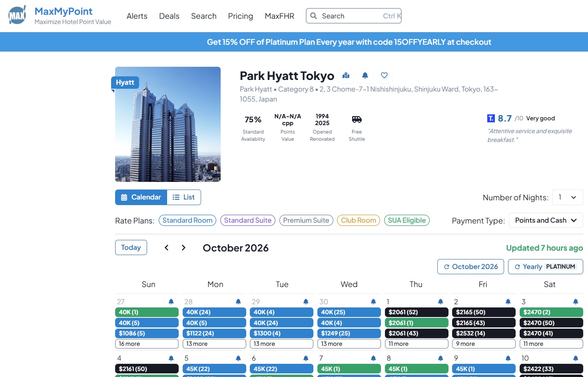Image resolution: width=588 pixels, height=377 pixels.
Task: Toggle the Premium Suite rate plan filter
Action: click(306, 220)
